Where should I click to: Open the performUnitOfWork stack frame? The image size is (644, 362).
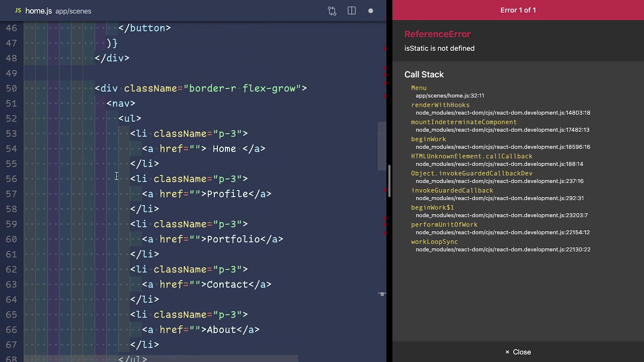444,225
